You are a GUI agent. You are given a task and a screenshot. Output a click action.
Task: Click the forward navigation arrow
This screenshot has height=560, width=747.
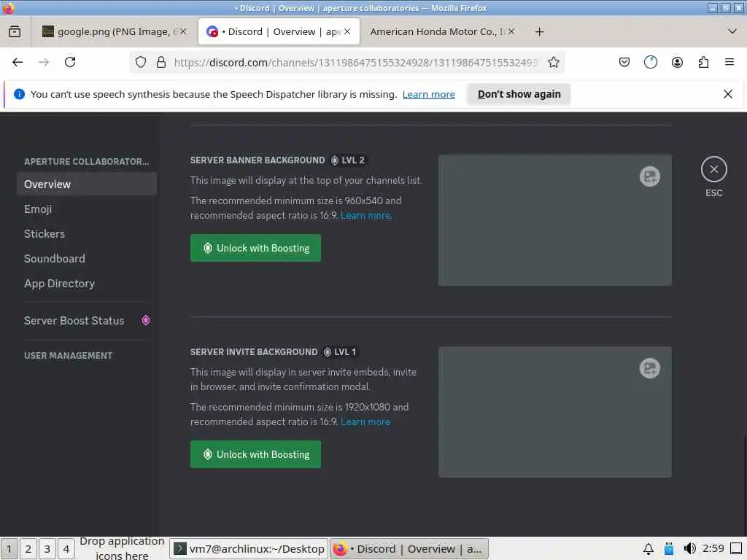(x=44, y=63)
